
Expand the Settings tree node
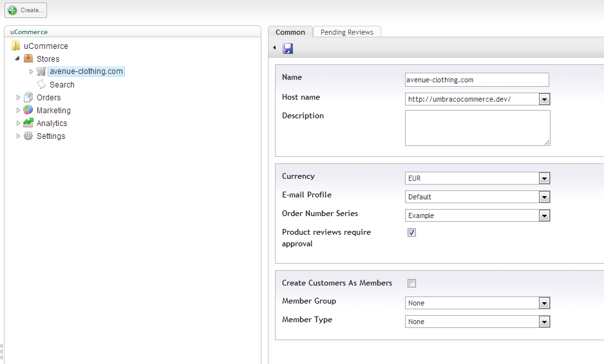click(x=18, y=136)
